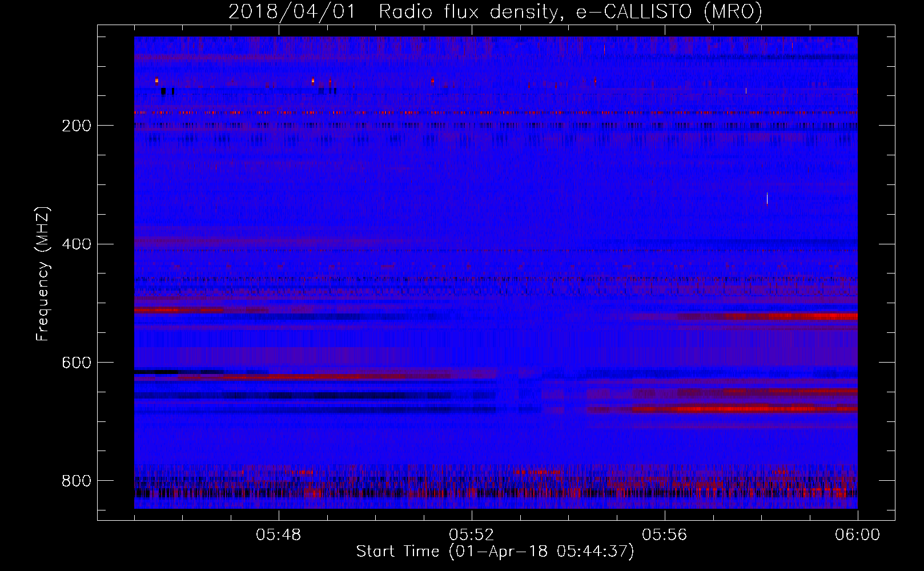
Task: Click the 05:52 time tick label
Action: (472, 535)
